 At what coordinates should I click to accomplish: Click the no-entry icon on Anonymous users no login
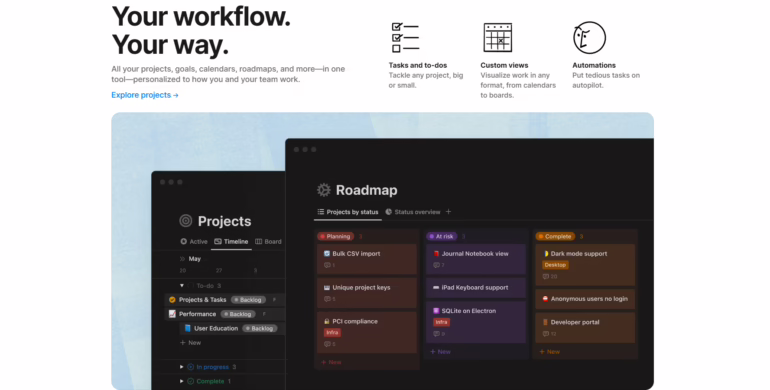coord(545,299)
